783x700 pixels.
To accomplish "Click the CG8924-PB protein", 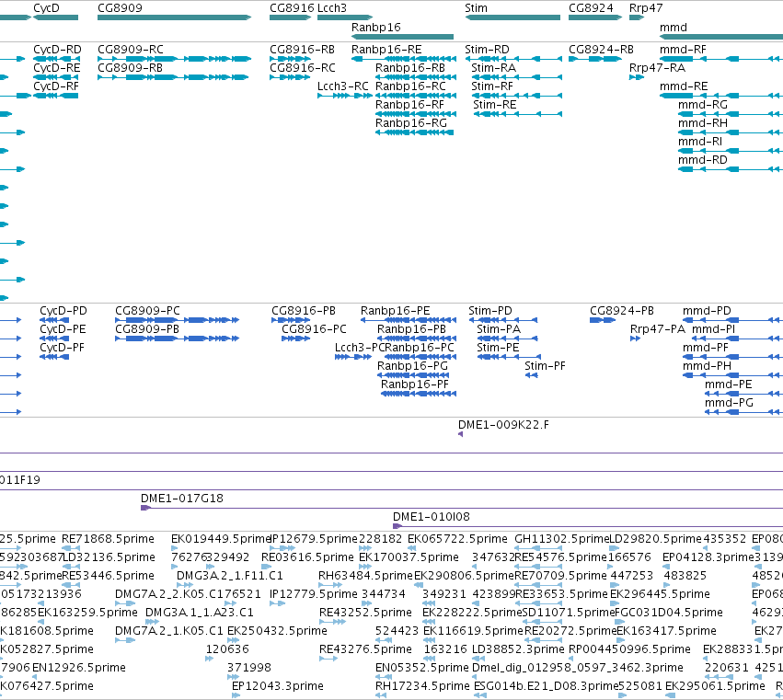I will pos(603,320).
